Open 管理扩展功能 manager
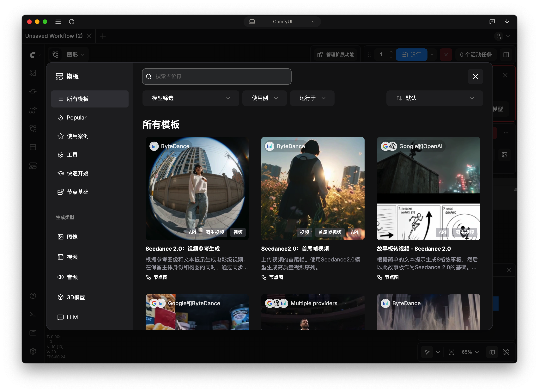The height and width of the screenshot is (392, 539). [x=336, y=55]
